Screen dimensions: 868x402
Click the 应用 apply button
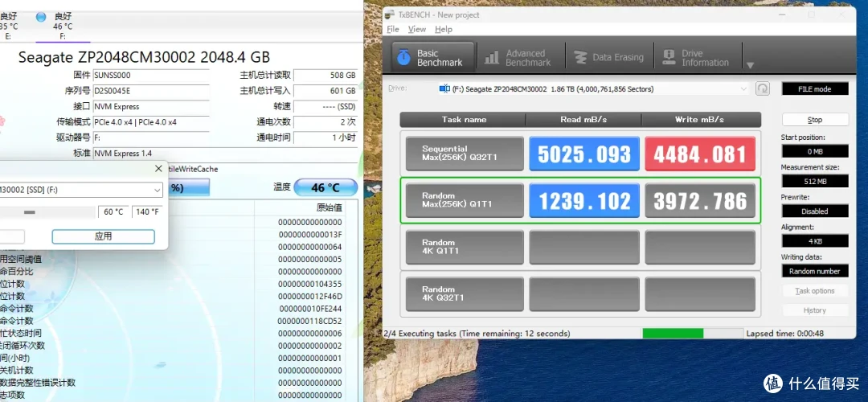(x=103, y=236)
